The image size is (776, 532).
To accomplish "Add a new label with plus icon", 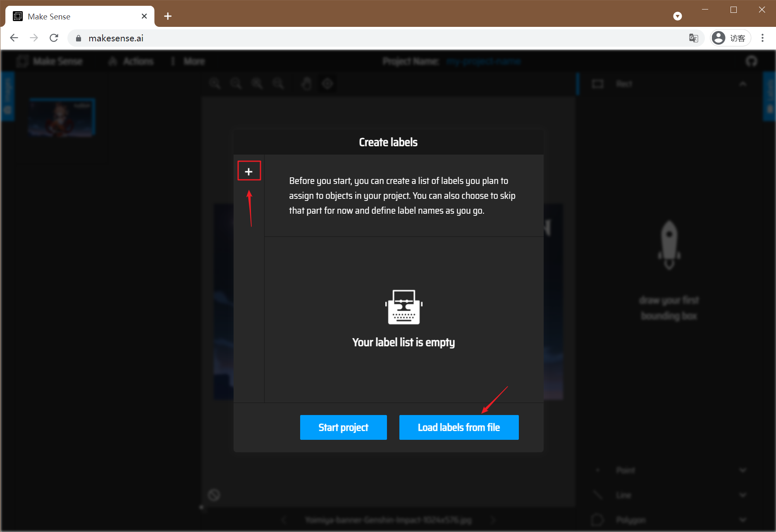I will coord(249,171).
